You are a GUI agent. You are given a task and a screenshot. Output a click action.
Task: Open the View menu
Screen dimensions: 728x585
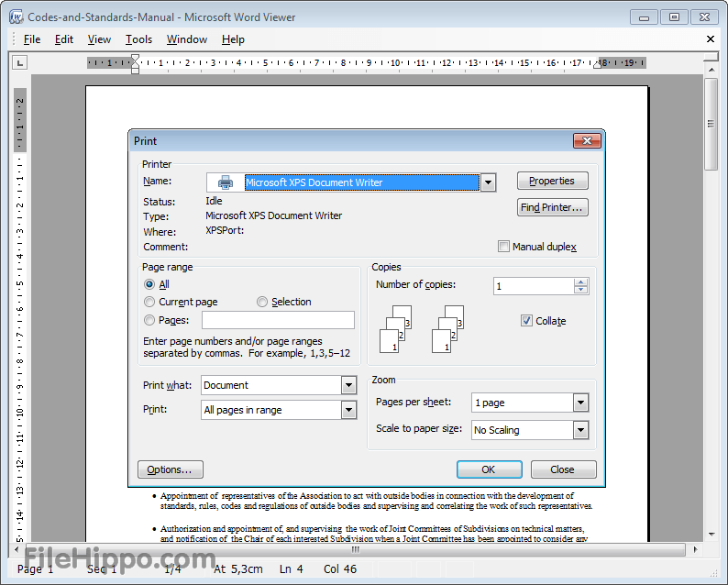99,39
